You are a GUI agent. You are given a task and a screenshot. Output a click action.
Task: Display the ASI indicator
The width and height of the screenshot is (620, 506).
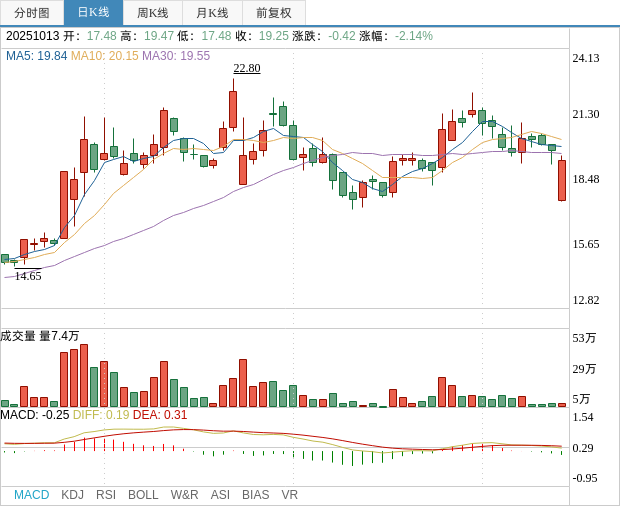click(x=220, y=495)
